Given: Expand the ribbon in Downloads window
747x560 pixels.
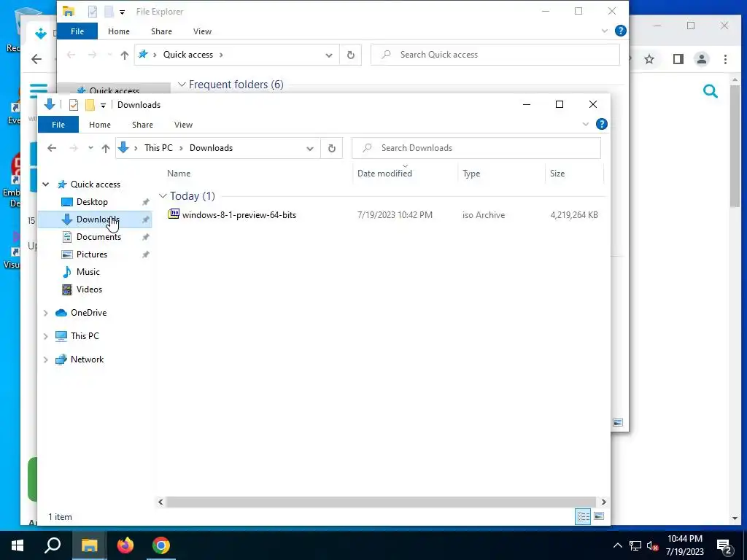Looking at the screenshot, I should click(x=586, y=124).
